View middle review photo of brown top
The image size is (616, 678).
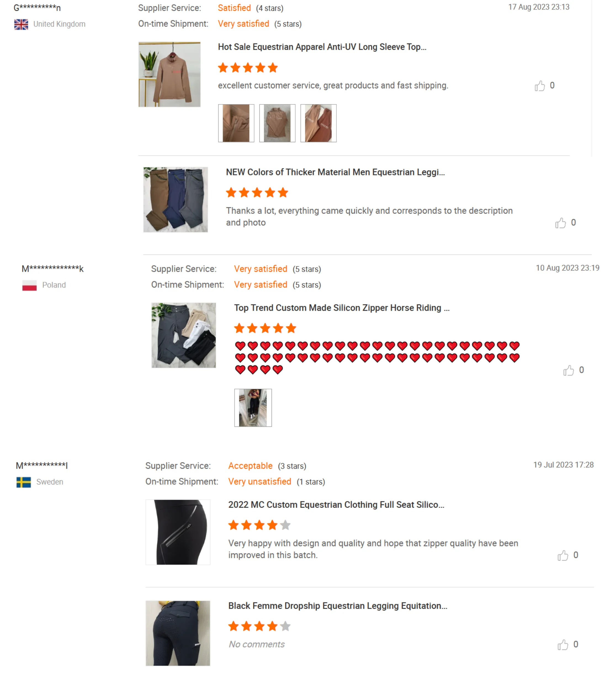coord(277,123)
